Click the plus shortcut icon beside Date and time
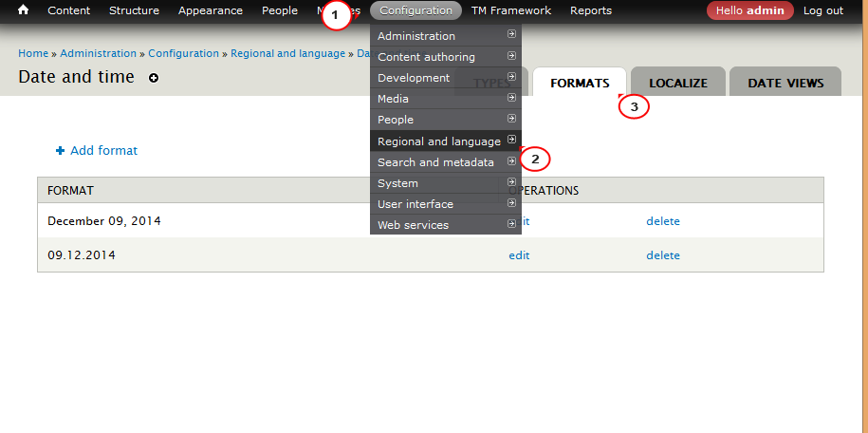This screenshot has width=868, height=433. point(154,78)
